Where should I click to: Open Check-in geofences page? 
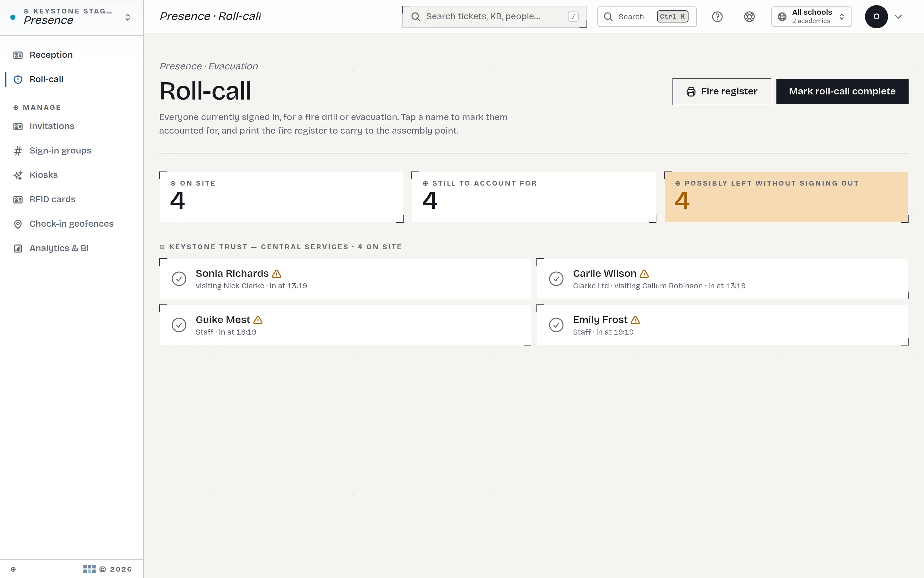[x=72, y=224]
